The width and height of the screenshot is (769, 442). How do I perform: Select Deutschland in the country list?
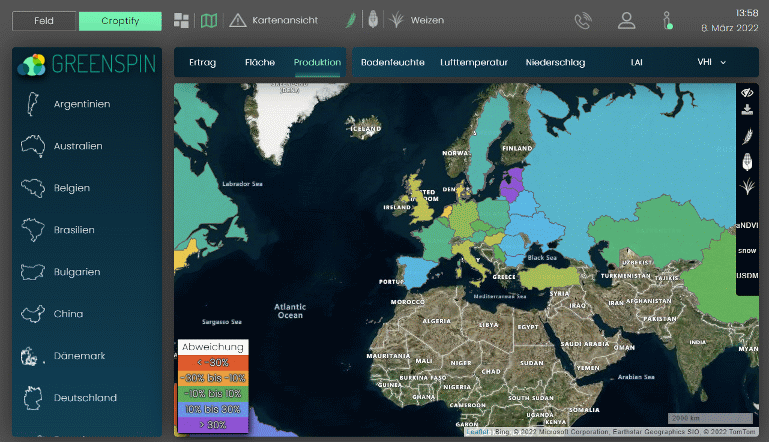[85, 398]
